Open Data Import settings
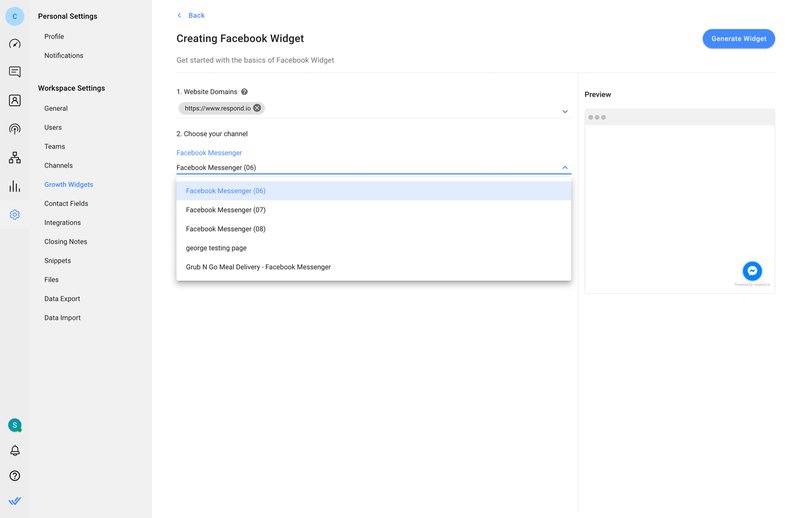 point(63,318)
